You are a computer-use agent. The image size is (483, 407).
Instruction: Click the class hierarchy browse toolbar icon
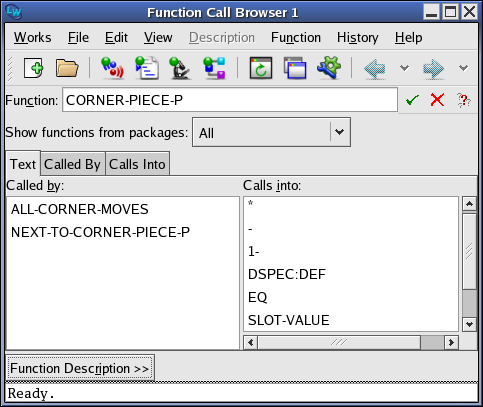tap(214, 68)
